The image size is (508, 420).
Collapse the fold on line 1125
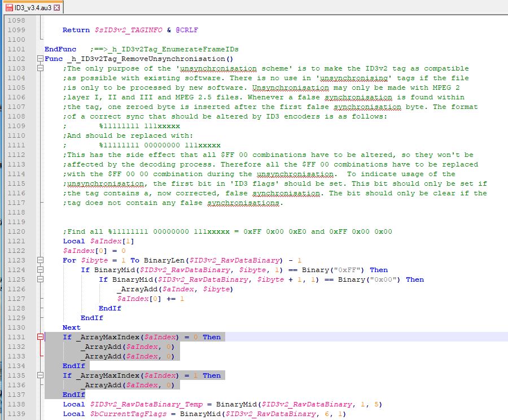[x=40, y=279]
